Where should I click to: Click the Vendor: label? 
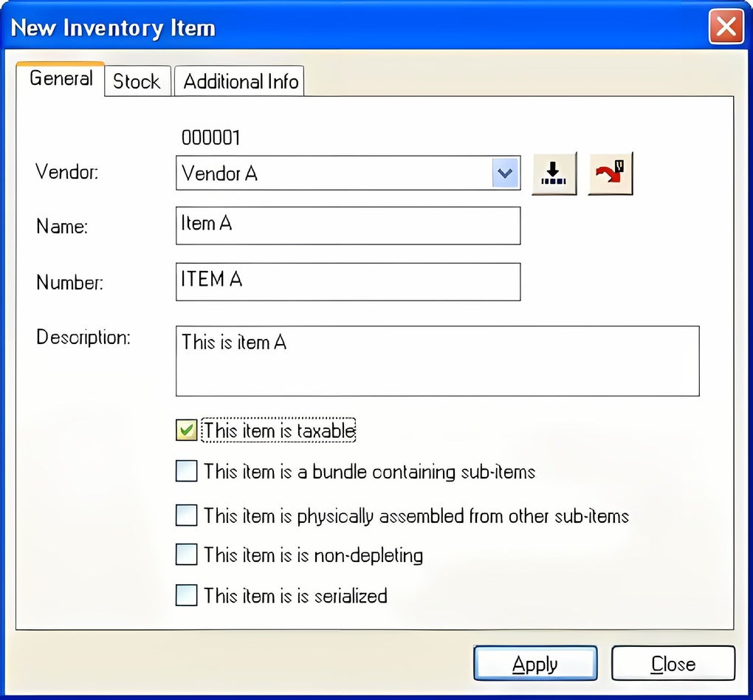(x=66, y=171)
